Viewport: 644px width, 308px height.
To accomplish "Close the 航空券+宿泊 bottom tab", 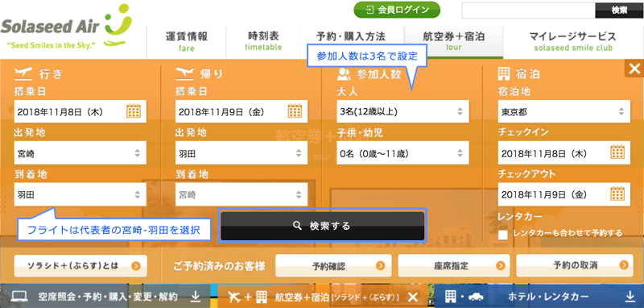I will tap(413, 297).
